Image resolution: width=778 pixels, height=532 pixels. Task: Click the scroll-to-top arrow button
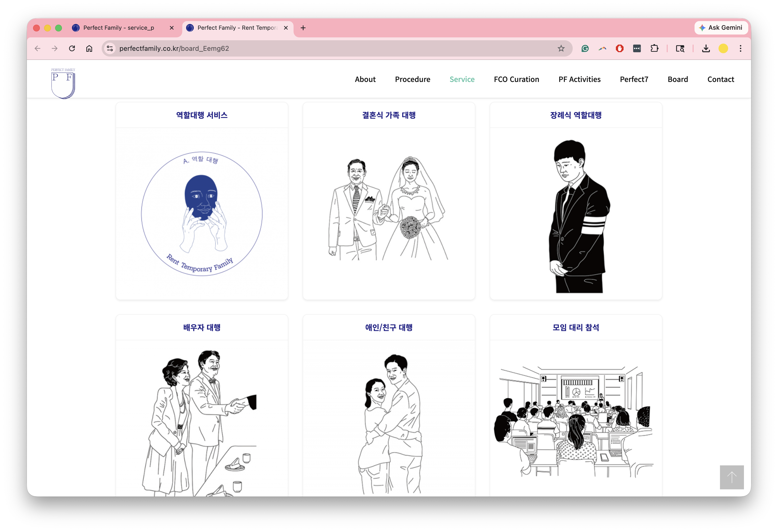pos(732,477)
